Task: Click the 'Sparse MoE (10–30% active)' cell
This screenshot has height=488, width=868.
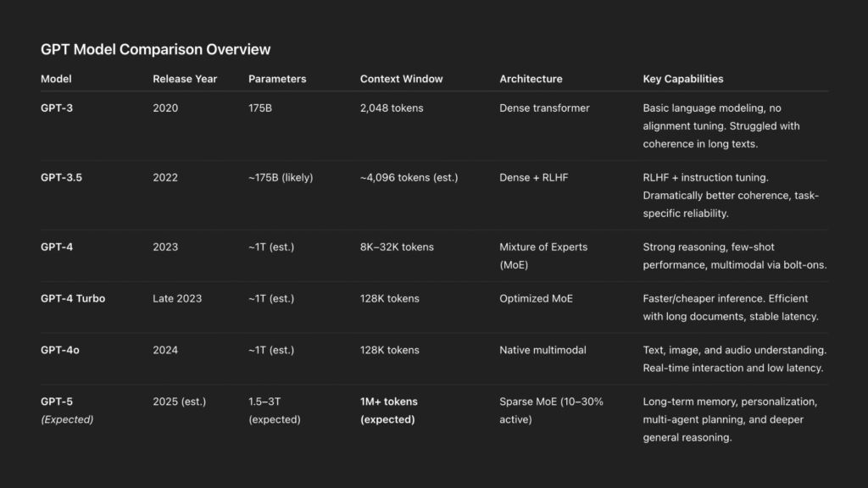Action: click(x=551, y=411)
